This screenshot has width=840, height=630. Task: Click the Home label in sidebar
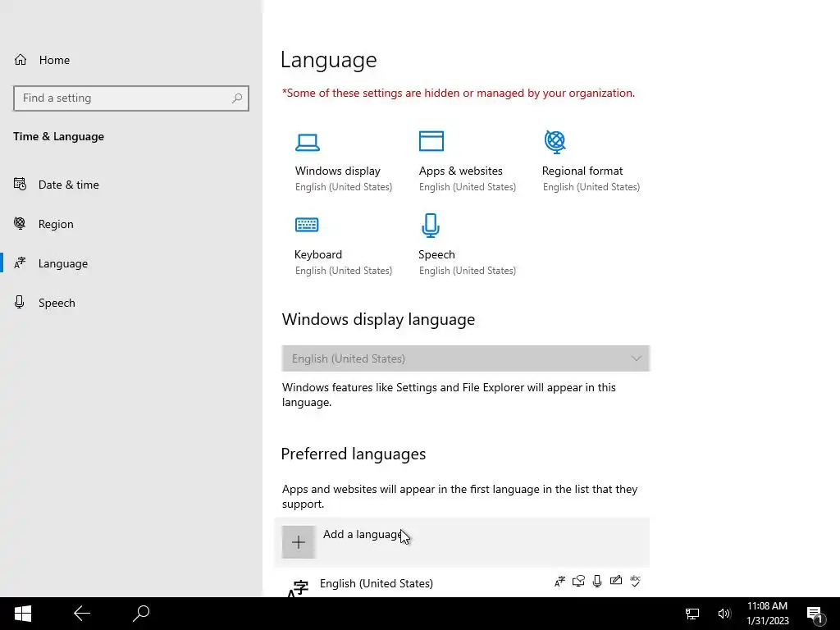click(x=55, y=60)
